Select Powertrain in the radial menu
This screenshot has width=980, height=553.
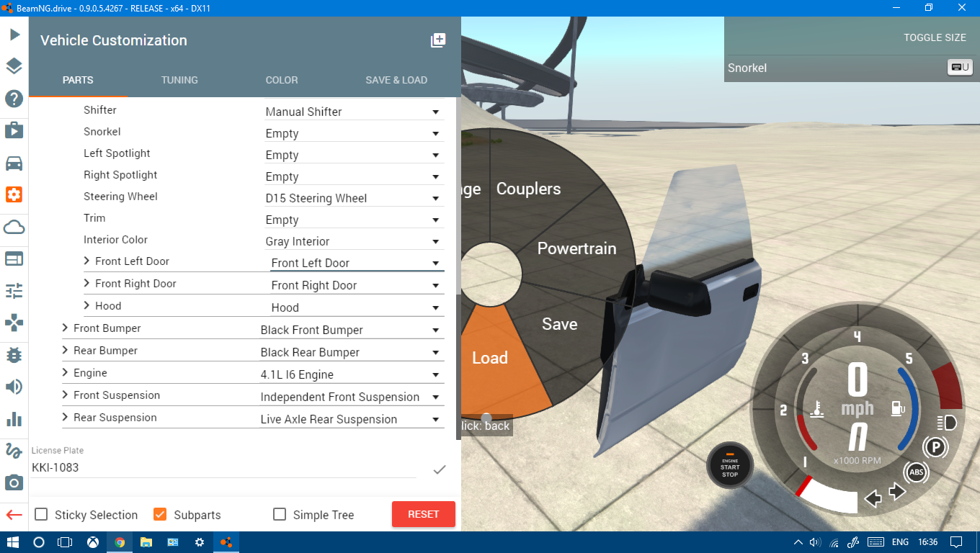576,248
